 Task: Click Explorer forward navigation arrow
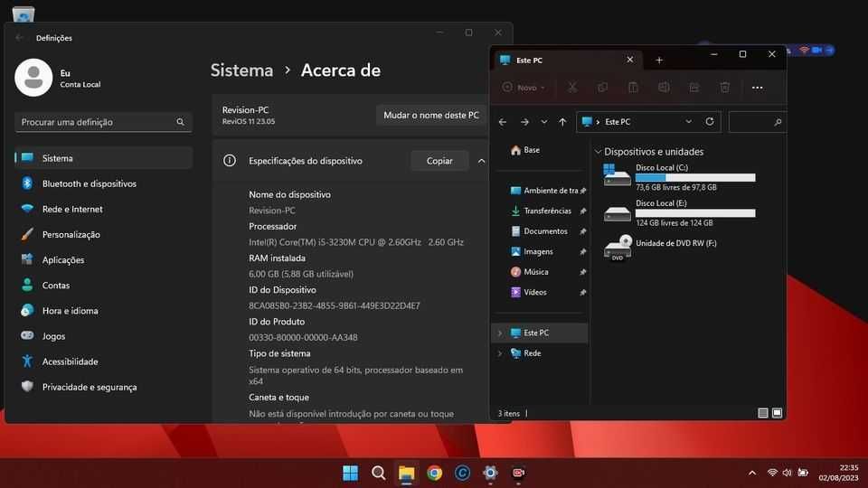[x=524, y=122]
